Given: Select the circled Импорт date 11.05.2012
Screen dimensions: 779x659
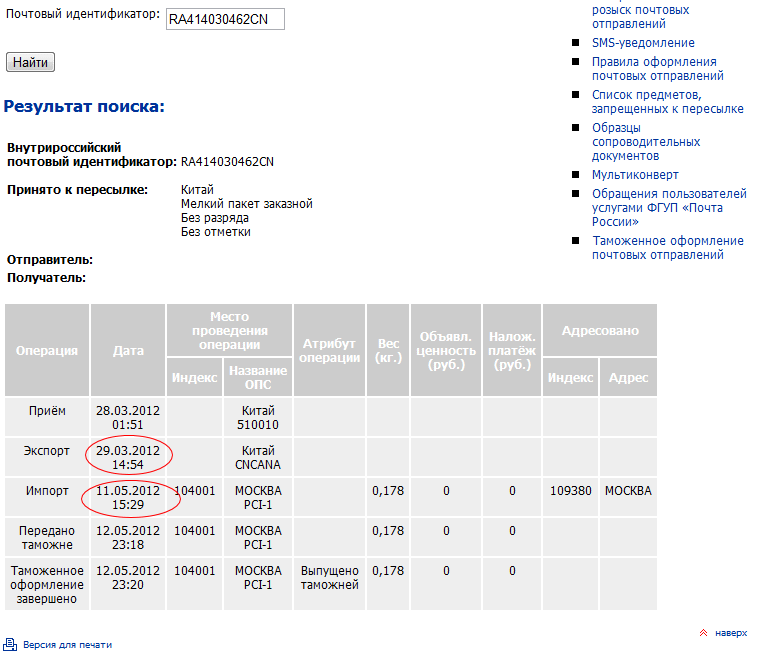Looking at the screenshot, I should pos(128,497).
